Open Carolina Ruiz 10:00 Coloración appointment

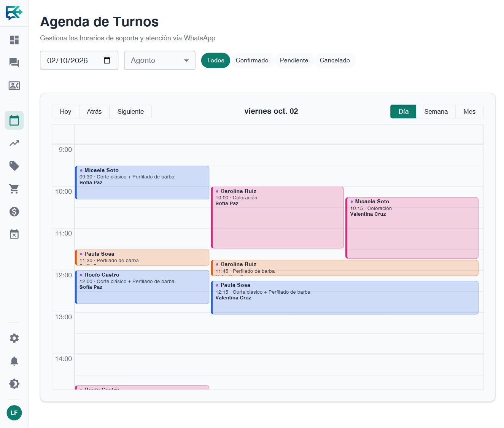(x=278, y=218)
